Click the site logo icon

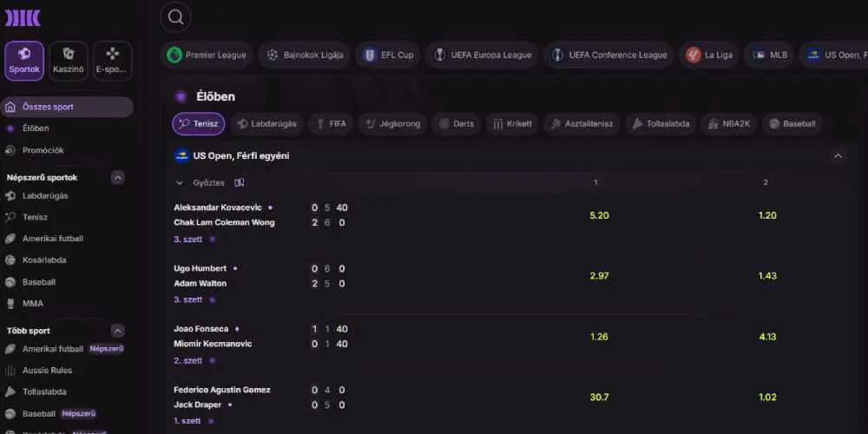click(23, 18)
